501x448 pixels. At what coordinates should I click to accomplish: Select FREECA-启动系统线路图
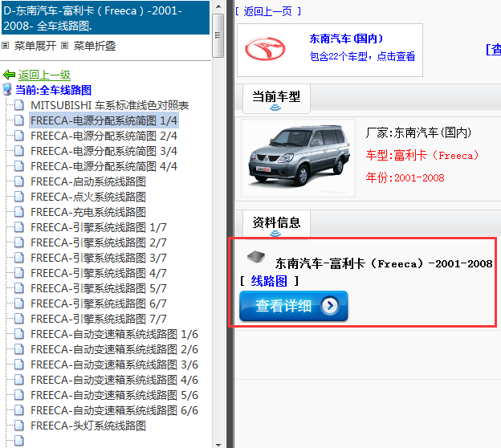click(x=88, y=181)
